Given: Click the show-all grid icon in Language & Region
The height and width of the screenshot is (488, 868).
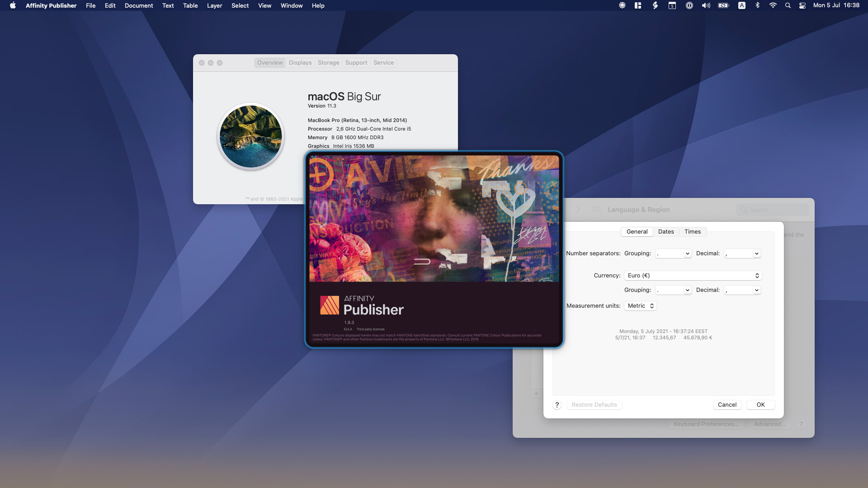Looking at the screenshot, I should pos(596,210).
